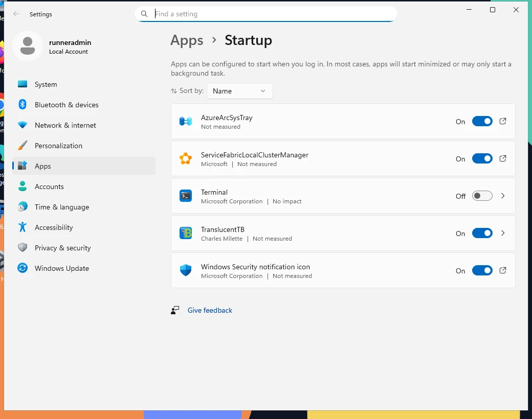Click the Find a setting search field
The image size is (532, 419).
pyautogui.click(x=265, y=14)
